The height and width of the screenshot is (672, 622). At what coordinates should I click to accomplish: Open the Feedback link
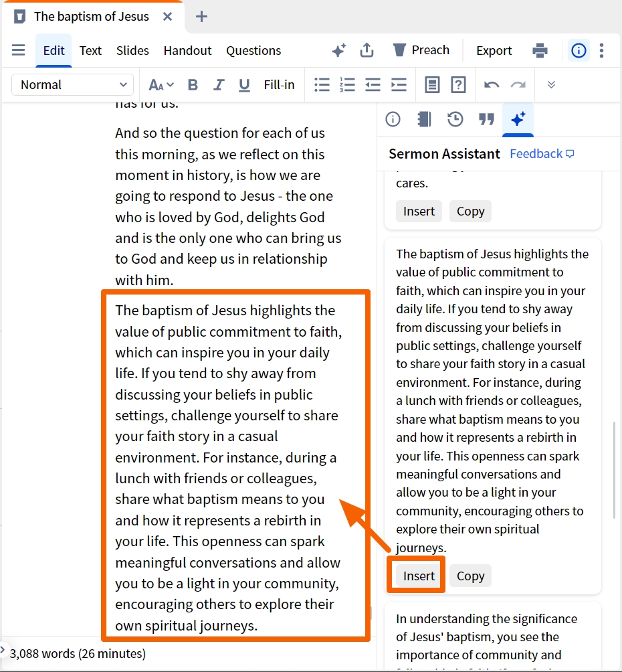click(542, 153)
